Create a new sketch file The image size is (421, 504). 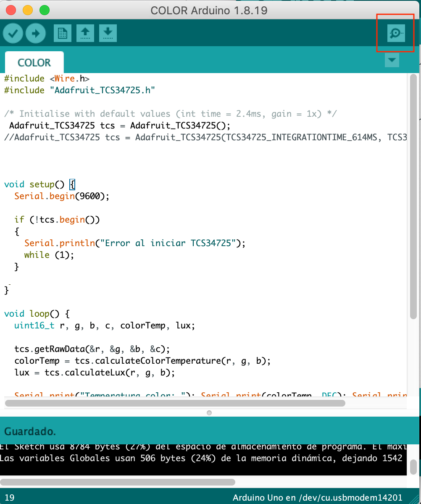pos(63,34)
